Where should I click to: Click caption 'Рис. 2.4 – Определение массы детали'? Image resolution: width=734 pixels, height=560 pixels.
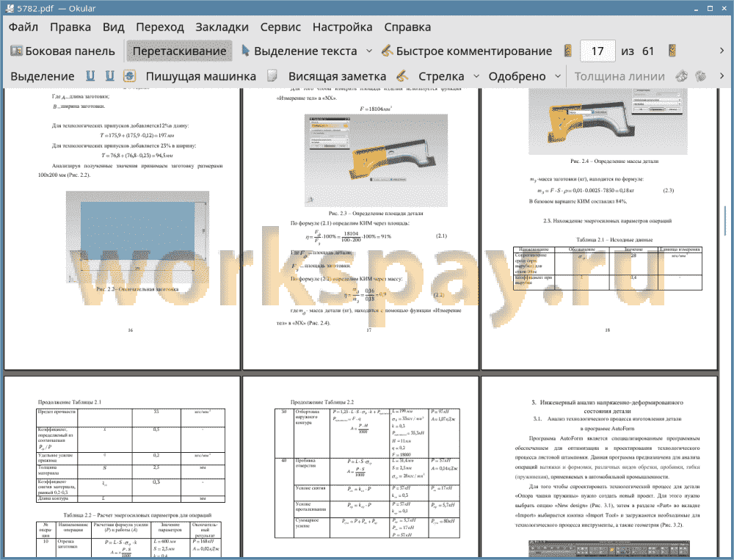(x=614, y=161)
